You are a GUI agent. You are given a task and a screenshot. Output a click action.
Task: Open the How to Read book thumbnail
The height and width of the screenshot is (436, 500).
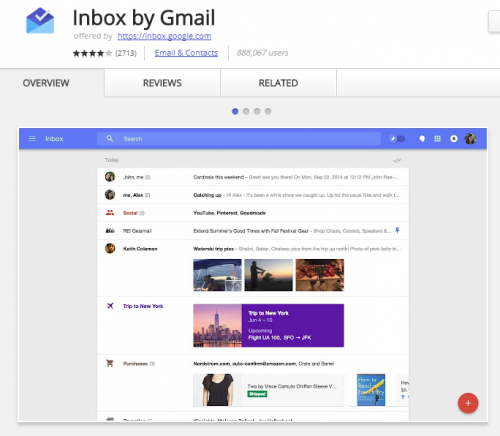click(x=371, y=390)
